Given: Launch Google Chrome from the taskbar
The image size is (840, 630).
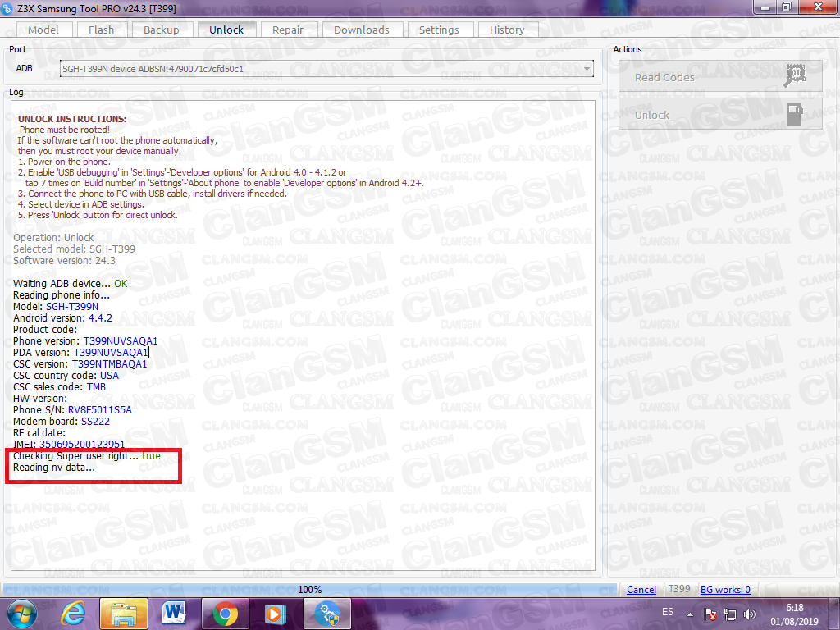Looking at the screenshot, I should coord(225,614).
